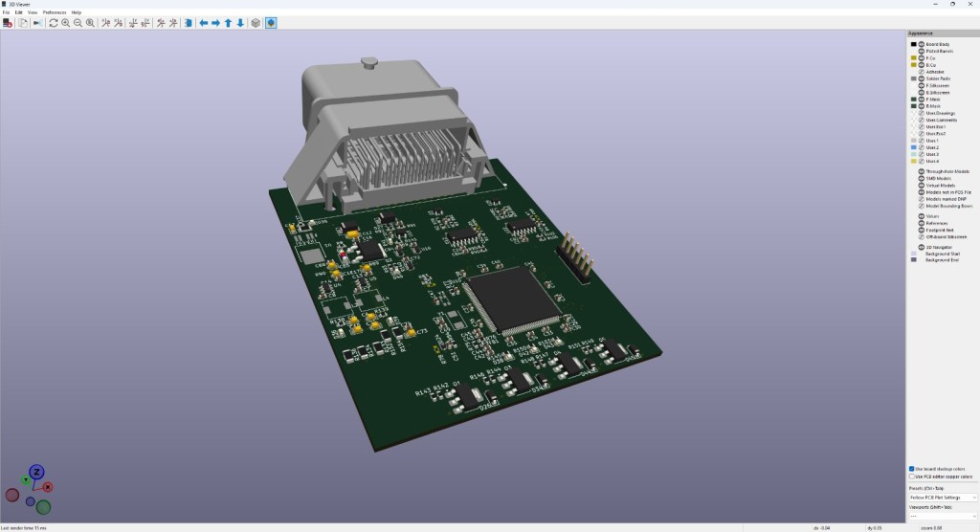Hide the 3D Navigator gizmo
The width and height of the screenshot is (980, 532).
(x=922, y=247)
